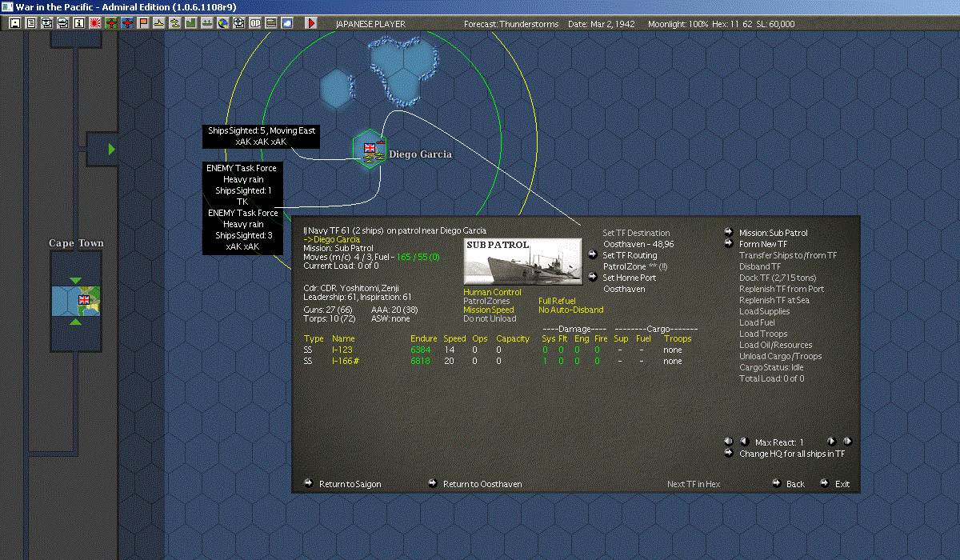Image resolution: width=960 pixels, height=560 pixels.
Task: Click Set TF Routing
Action: coord(630,255)
